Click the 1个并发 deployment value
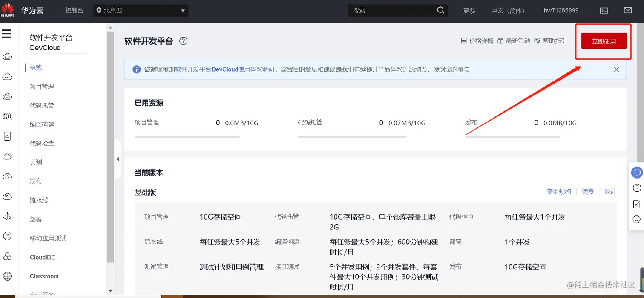This screenshot has width=644, height=298. click(x=517, y=242)
